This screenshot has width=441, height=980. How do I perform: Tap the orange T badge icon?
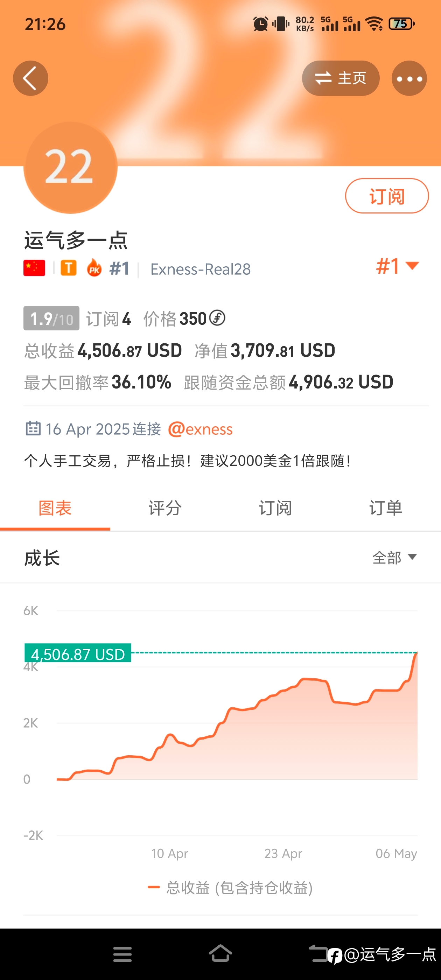tap(69, 268)
